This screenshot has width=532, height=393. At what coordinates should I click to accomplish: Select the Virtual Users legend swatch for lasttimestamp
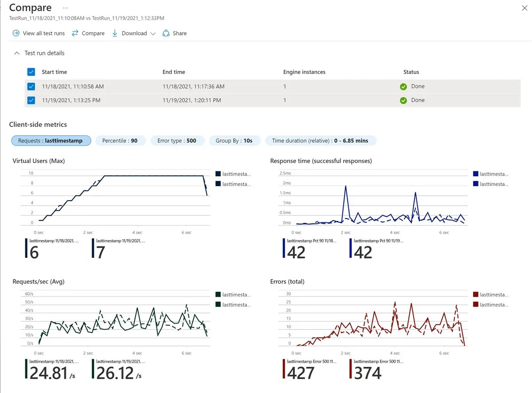point(218,174)
